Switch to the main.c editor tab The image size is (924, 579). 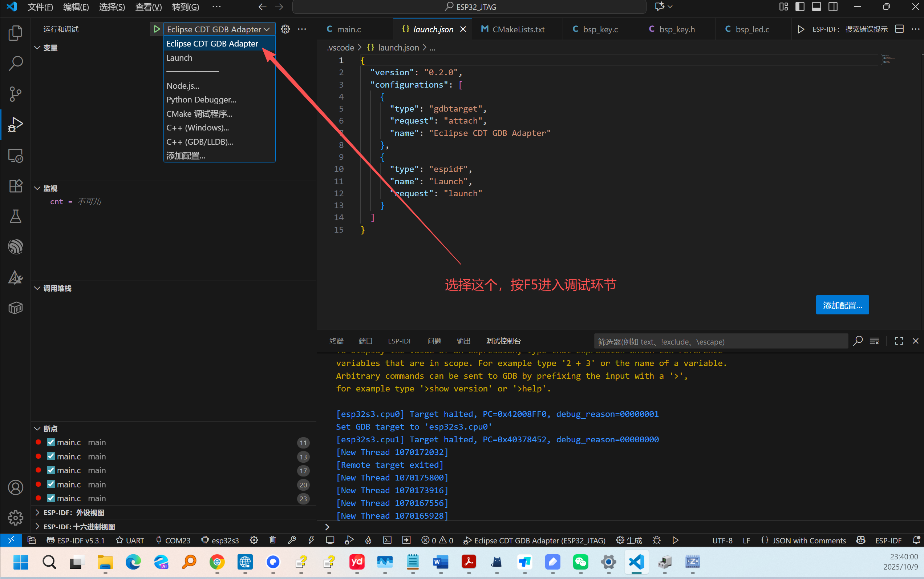coord(349,29)
